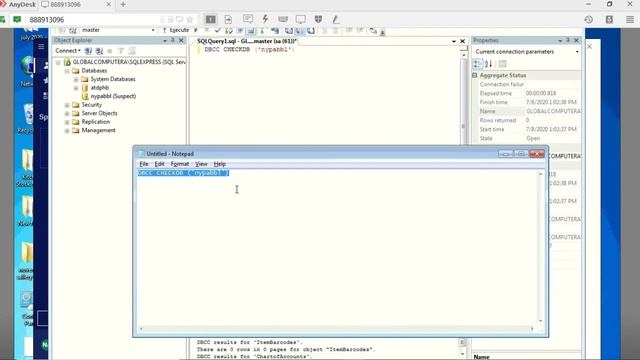Select the SQLQuery1.sql query tab
The height and width of the screenshot is (360, 640).
[x=247, y=41]
